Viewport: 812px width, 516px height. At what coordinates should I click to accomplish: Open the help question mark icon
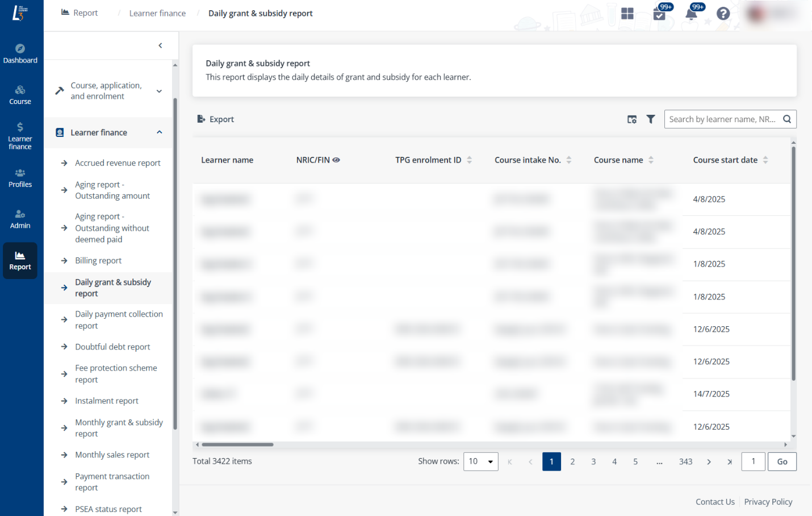(723, 13)
